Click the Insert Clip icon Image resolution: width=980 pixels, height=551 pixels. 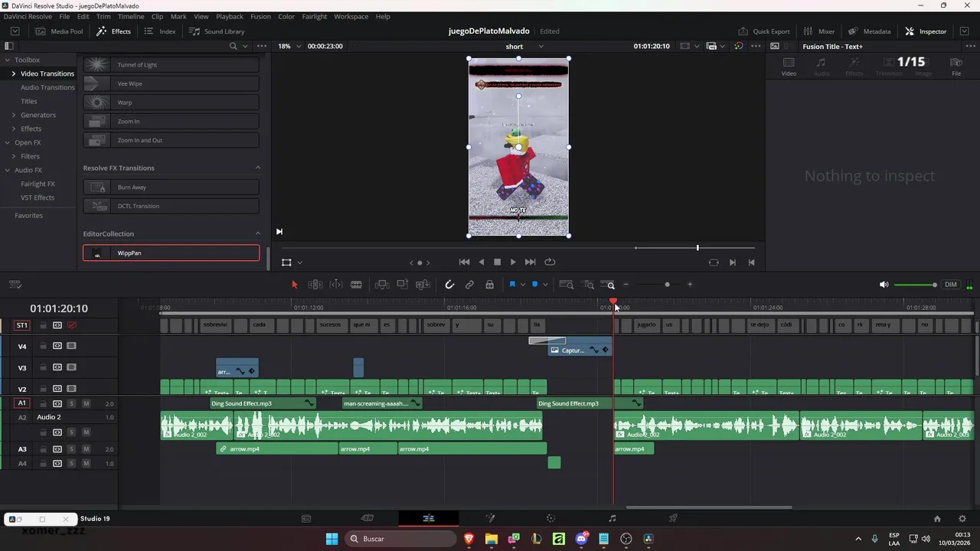click(382, 285)
